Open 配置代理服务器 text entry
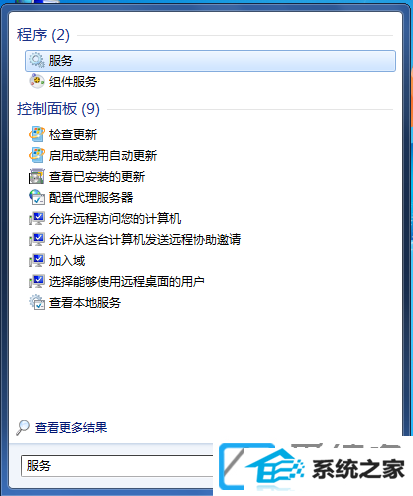This screenshot has height=496, width=413. (91, 198)
